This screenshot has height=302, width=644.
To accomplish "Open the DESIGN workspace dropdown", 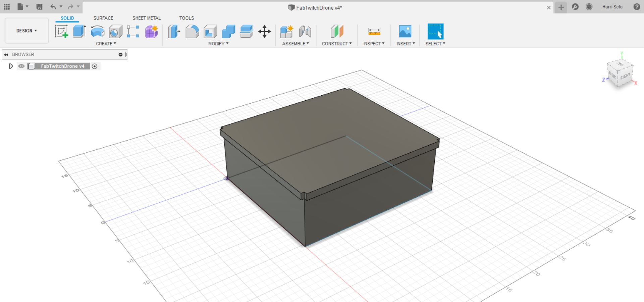I will 27,31.
